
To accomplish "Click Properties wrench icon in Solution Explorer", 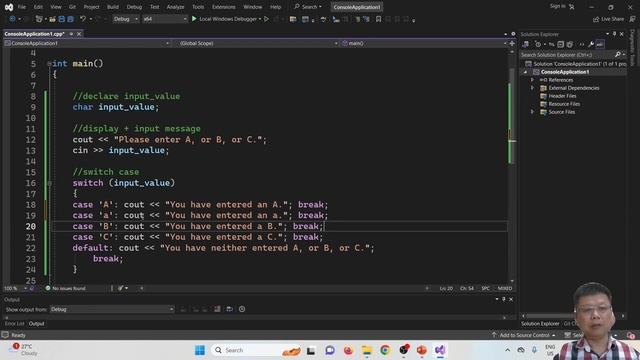I will 591,44.
